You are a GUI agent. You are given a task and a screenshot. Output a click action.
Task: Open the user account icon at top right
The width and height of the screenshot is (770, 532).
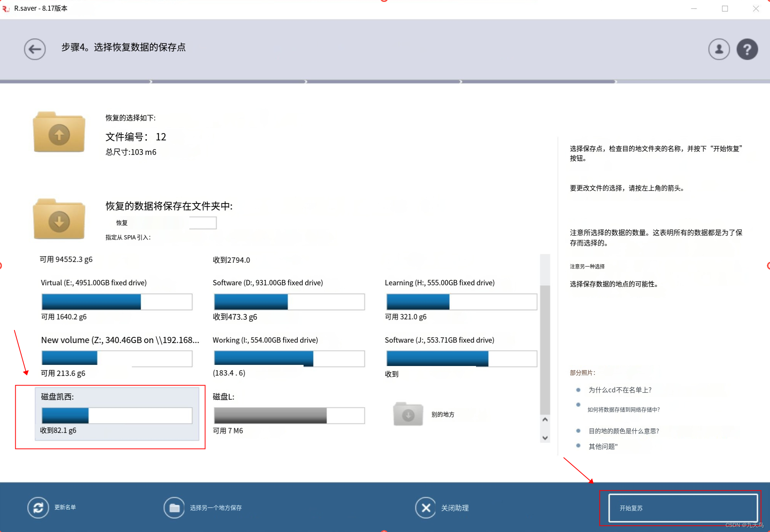click(x=719, y=49)
